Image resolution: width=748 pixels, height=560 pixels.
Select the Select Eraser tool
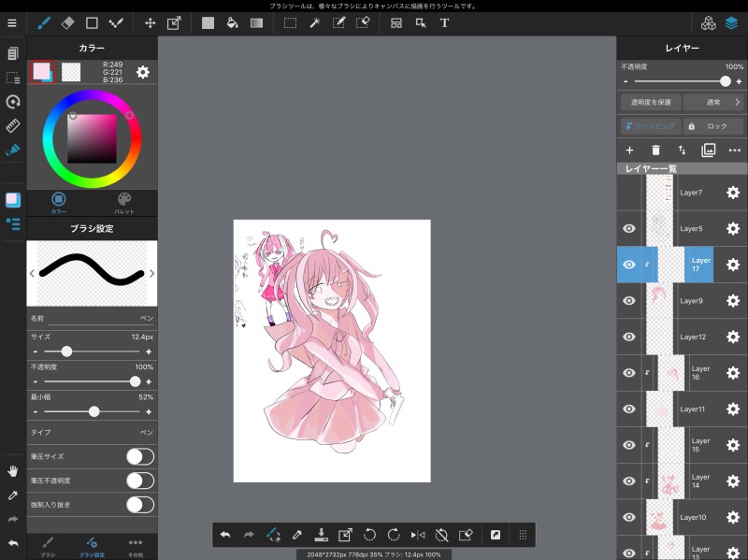pyautogui.click(x=363, y=22)
